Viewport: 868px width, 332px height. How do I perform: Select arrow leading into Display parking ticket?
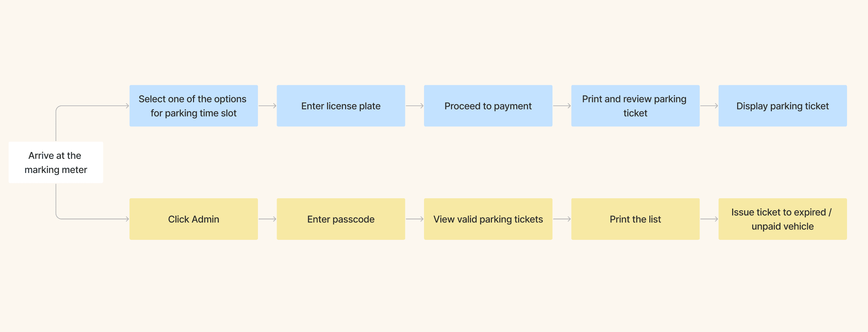[x=709, y=106]
